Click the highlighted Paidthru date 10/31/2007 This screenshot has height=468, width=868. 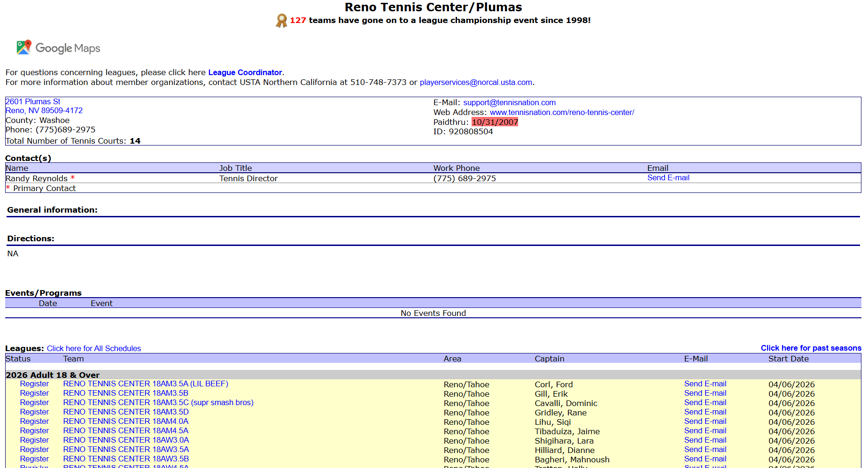pos(495,122)
